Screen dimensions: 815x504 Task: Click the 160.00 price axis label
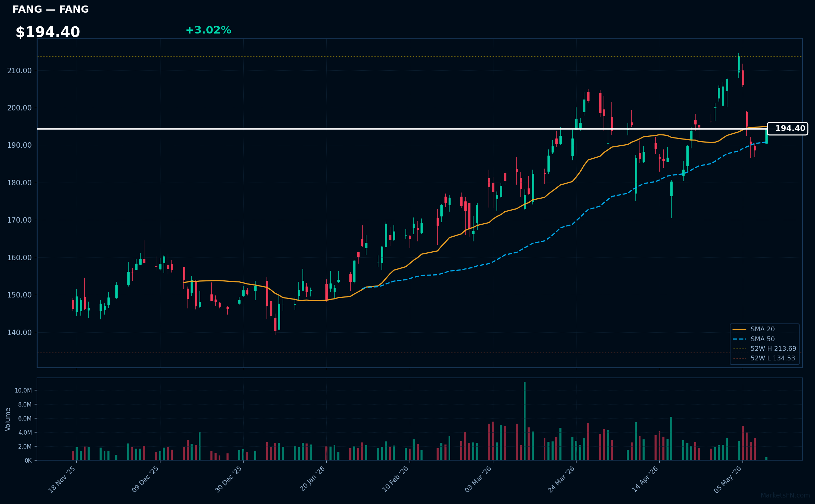(x=20, y=257)
